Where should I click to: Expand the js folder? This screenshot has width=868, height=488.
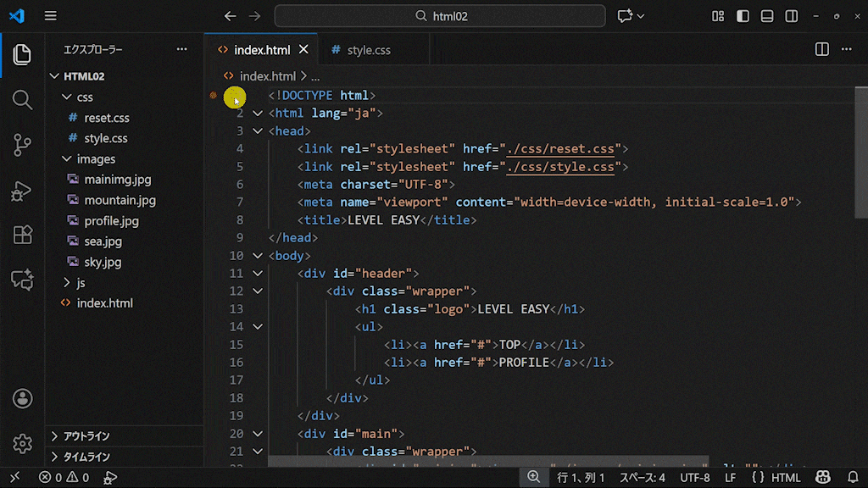pos(81,283)
